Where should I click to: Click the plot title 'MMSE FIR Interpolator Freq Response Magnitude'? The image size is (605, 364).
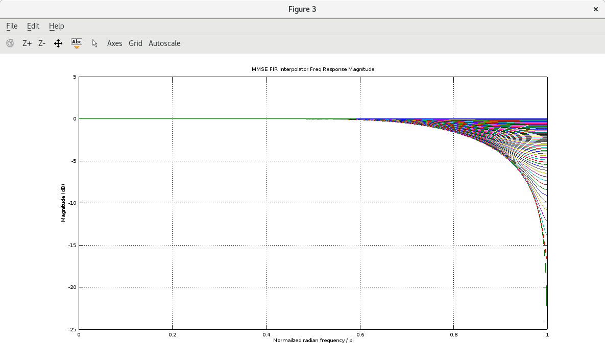coord(313,69)
